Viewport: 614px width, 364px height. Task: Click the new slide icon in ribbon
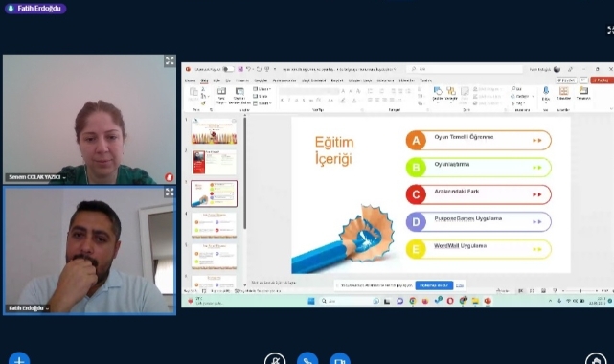point(221,95)
